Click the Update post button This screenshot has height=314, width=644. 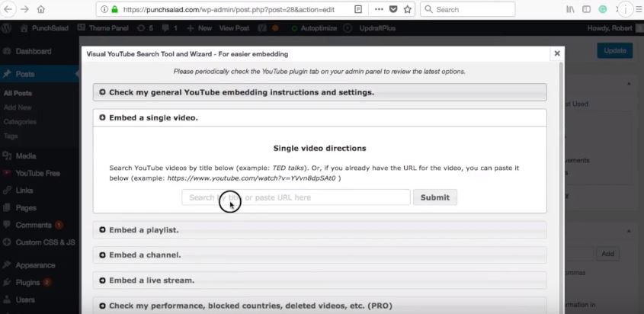point(615,51)
